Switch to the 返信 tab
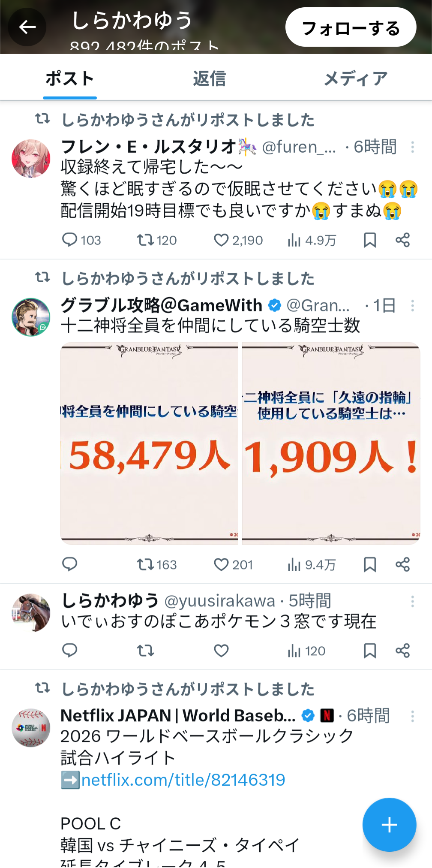The image size is (432, 868). click(209, 79)
